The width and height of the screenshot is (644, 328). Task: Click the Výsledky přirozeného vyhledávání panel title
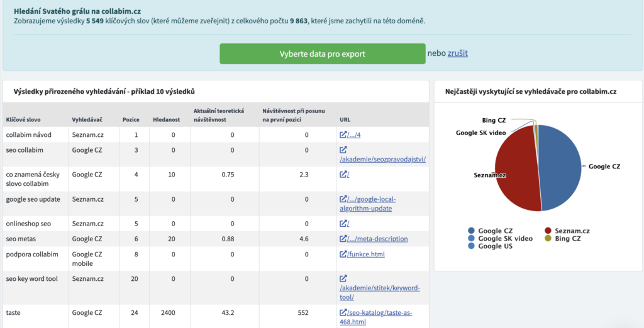104,92
